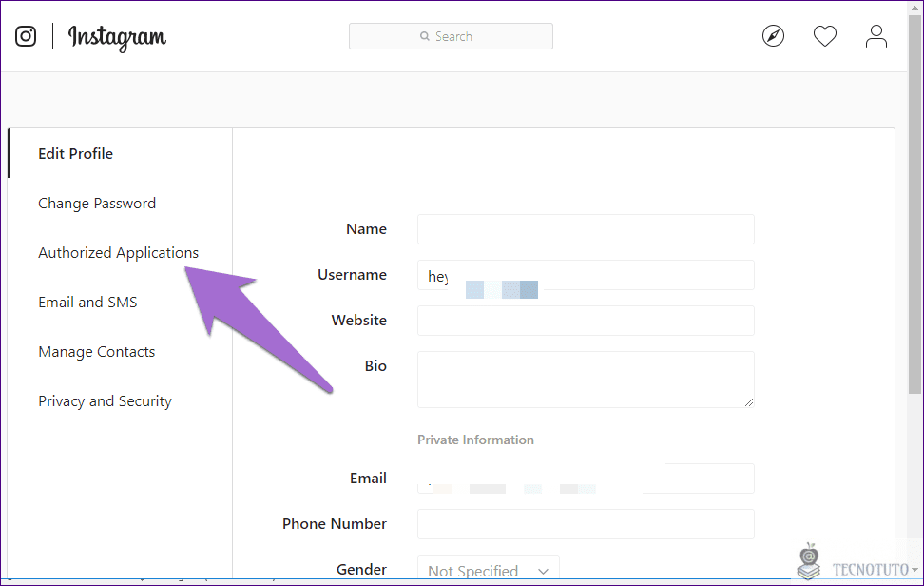Open the Explore compass icon
The image size is (924, 586).
[x=773, y=36]
